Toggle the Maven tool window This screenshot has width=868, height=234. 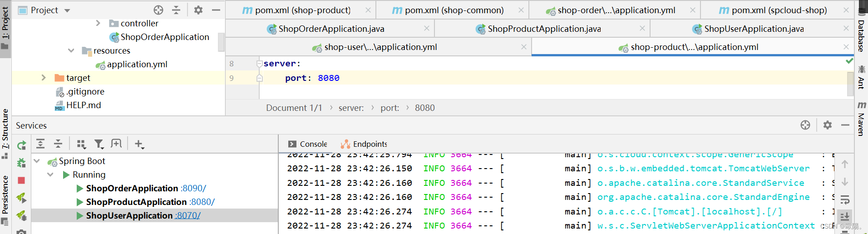click(x=861, y=119)
